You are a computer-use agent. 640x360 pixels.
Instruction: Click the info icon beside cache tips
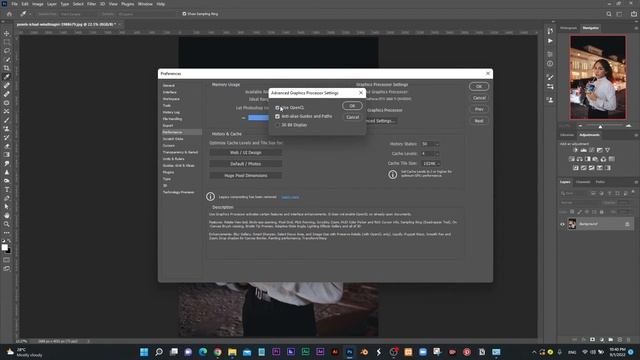pyautogui.click(x=393, y=175)
